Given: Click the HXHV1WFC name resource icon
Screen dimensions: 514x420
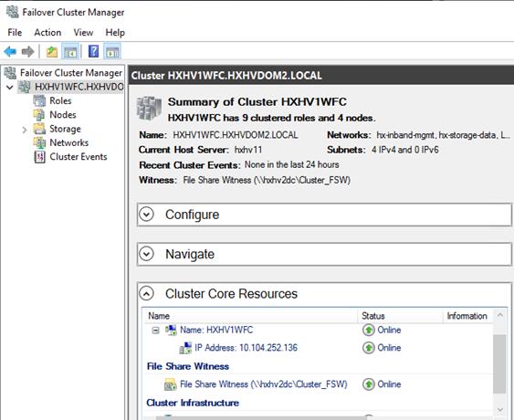Looking at the screenshot, I should click(171, 330).
